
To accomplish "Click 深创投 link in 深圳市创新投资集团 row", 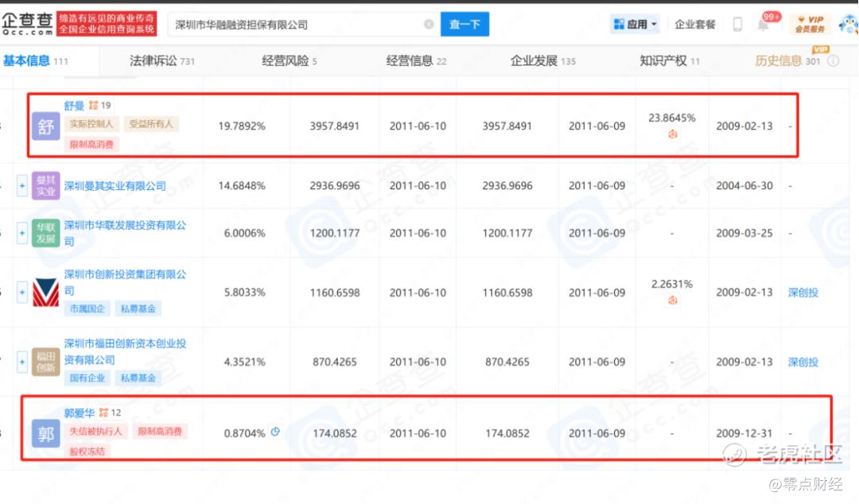I will (803, 293).
